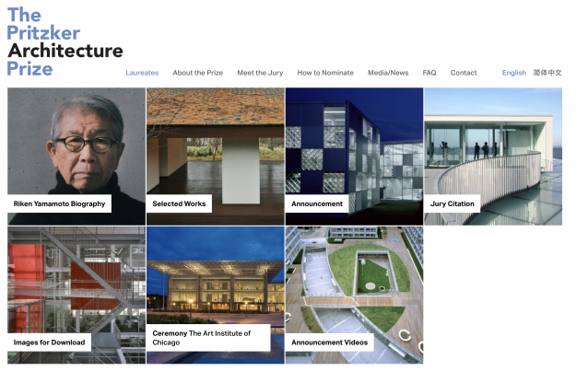This screenshot has width=588, height=371.
Task: Click Ceremony The Art Institute of Chicago
Action: pos(208,338)
